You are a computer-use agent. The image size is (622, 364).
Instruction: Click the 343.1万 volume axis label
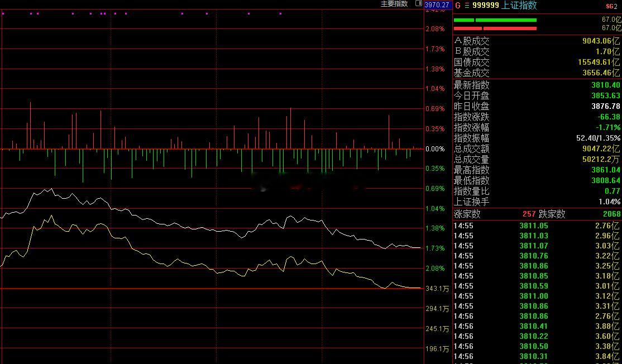(437, 289)
